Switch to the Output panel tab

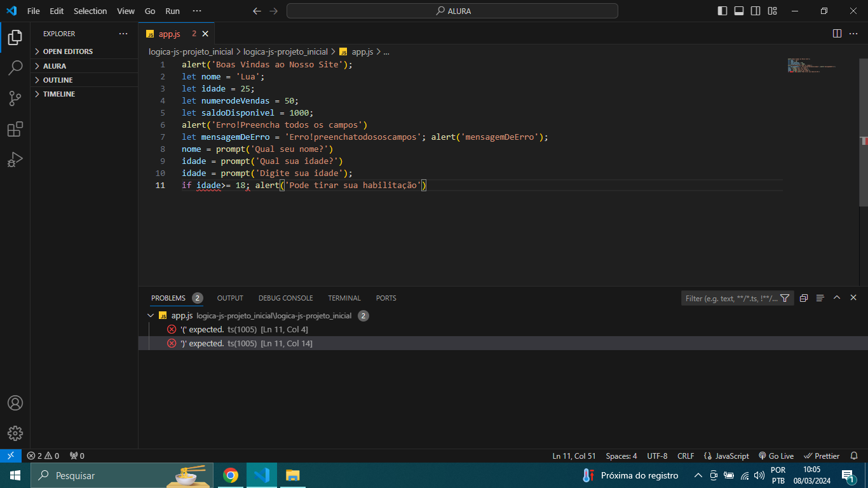230,298
